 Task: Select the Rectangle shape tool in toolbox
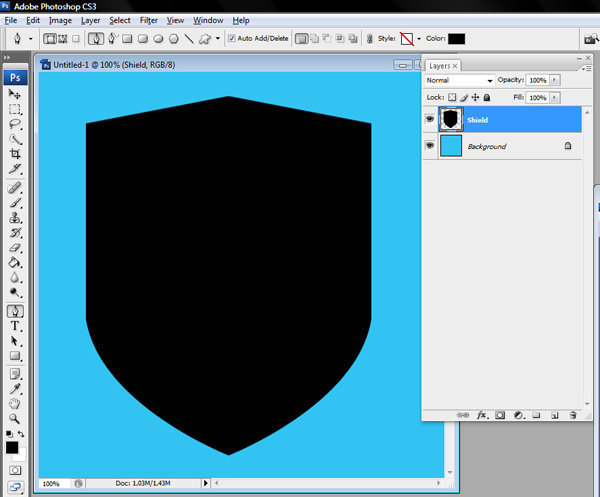pos(15,356)
